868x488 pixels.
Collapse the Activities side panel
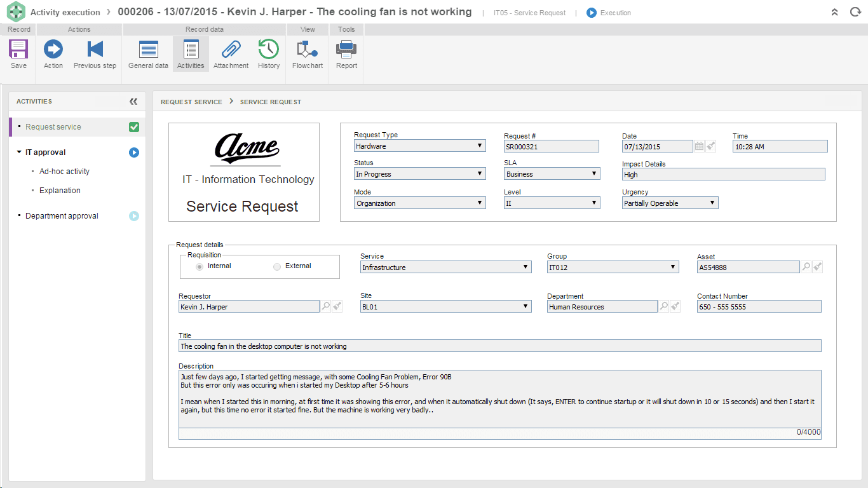click(x=133, y=102)
